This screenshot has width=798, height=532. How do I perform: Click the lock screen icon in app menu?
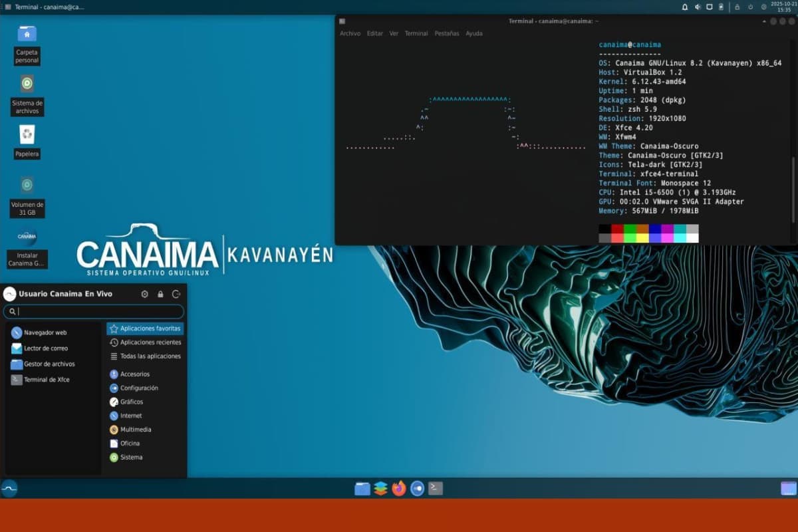coord(160,294)
